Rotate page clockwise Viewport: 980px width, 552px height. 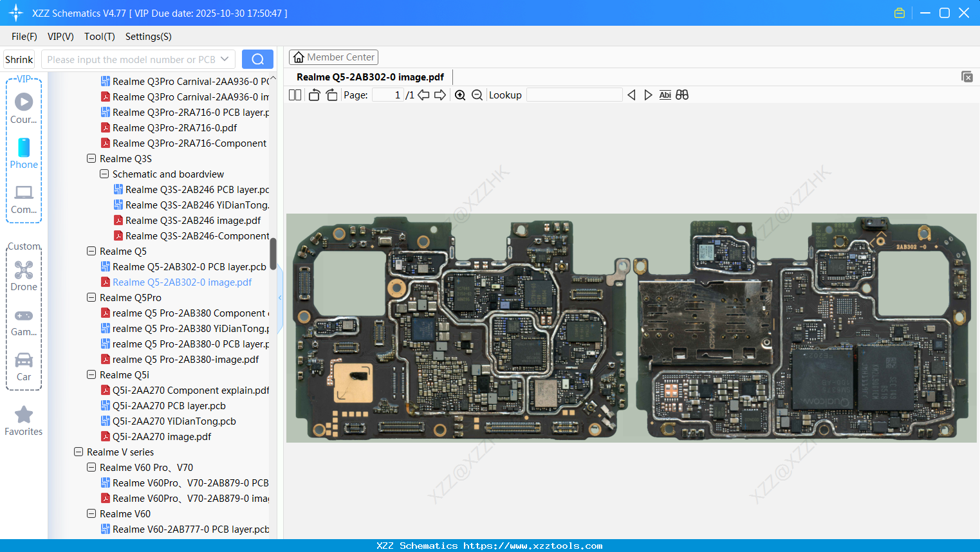point(331,95)
